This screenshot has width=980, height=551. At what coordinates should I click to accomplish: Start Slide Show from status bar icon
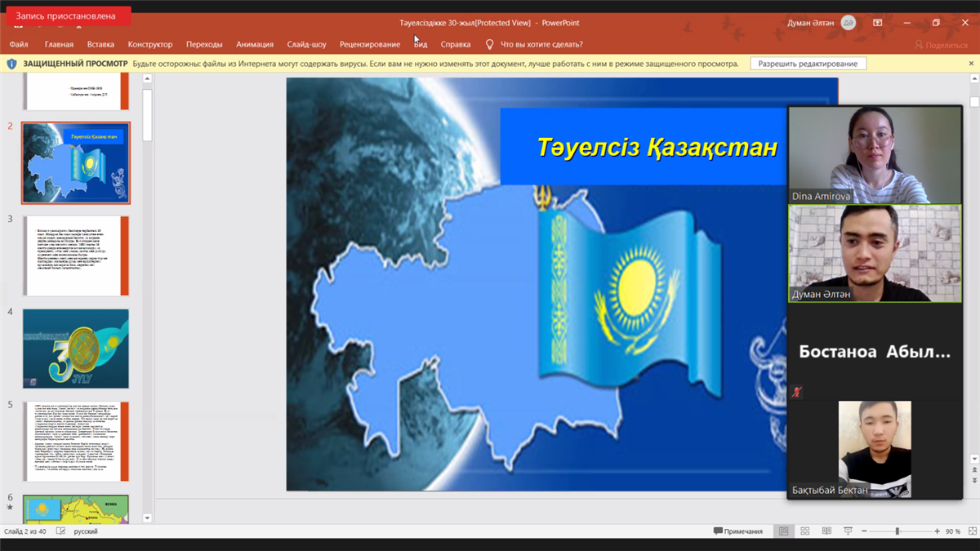pos(849,531)
